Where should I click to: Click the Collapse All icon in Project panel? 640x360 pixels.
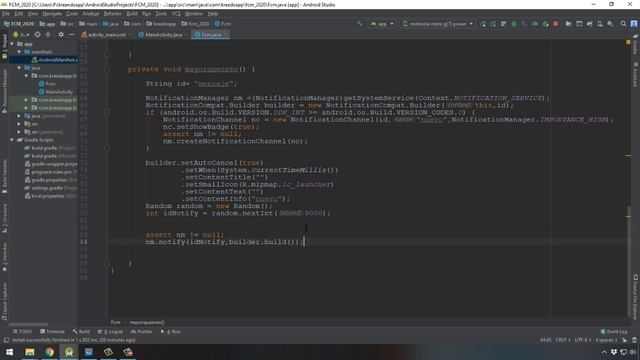(x=48, y=35)
